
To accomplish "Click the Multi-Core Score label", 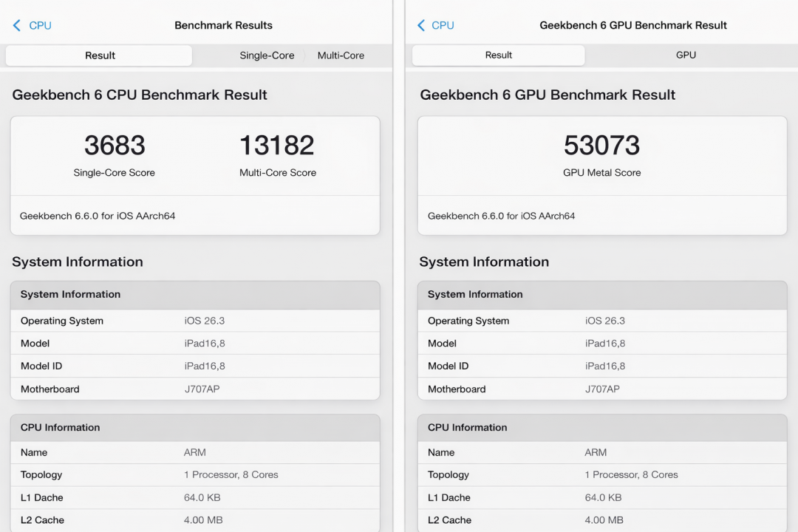I will point(278,173).
